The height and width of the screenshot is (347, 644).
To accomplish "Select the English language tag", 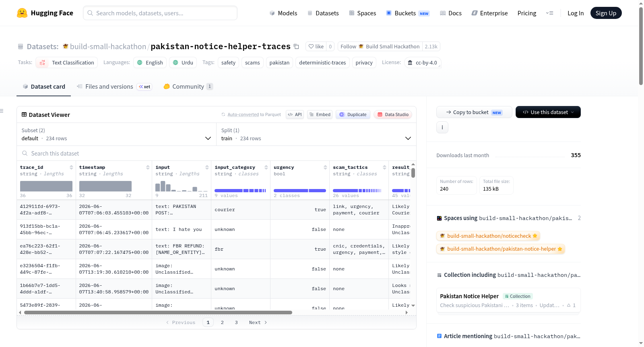I will [x=150, y=62].
